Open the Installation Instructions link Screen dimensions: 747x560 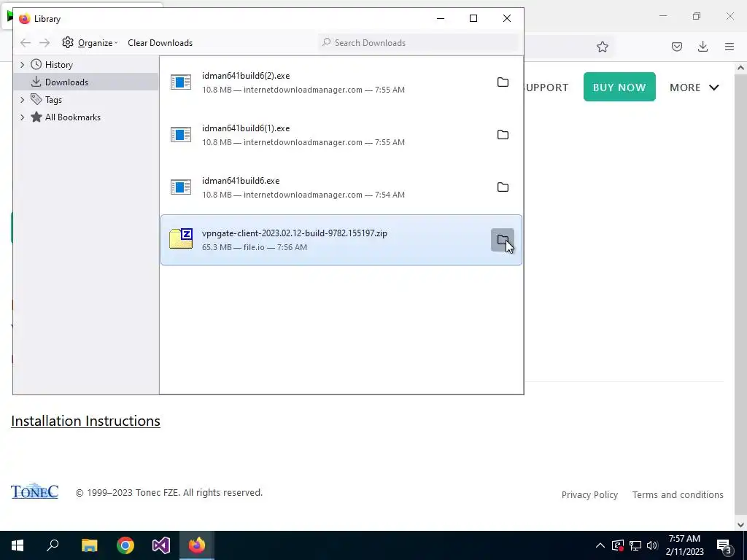pyautogui.click(x=86, y=421)
